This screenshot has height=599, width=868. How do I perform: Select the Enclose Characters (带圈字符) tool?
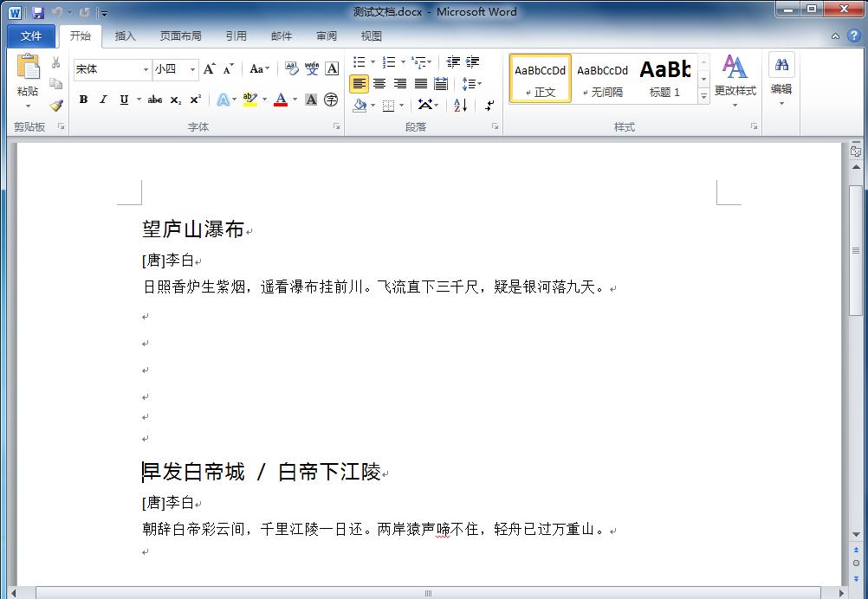pos(330,100)
